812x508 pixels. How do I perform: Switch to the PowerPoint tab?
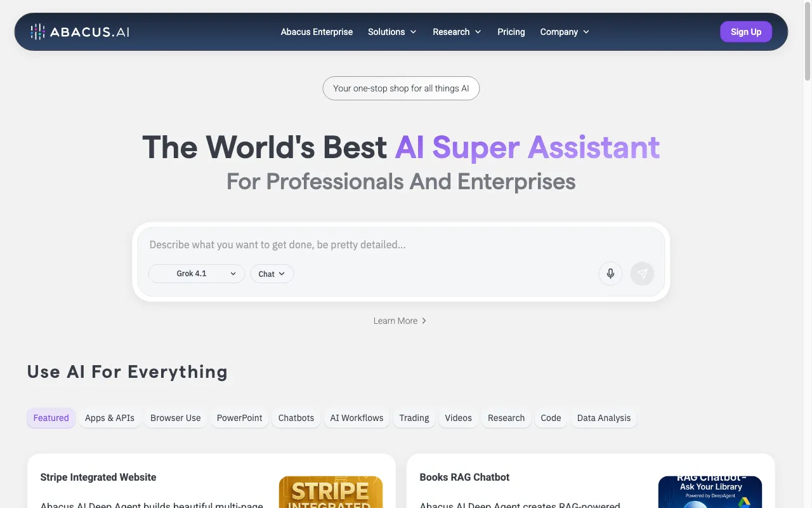240,418
